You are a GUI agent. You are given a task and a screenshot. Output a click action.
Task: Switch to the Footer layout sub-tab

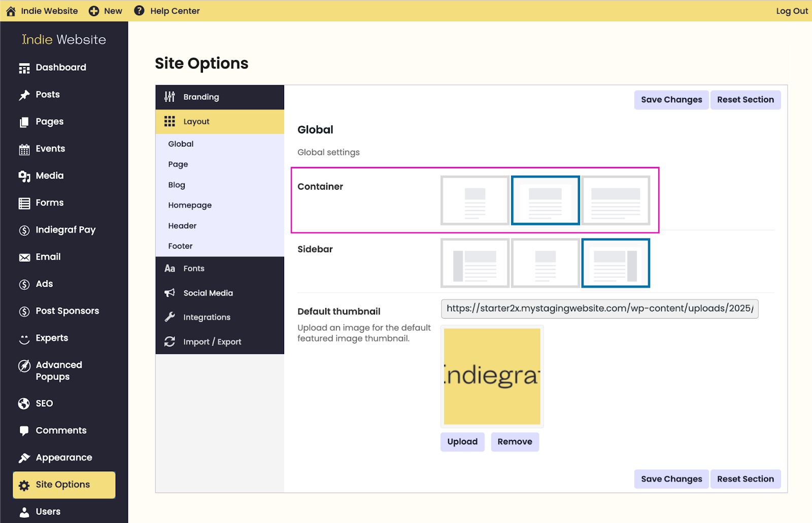tap(180, 246)
